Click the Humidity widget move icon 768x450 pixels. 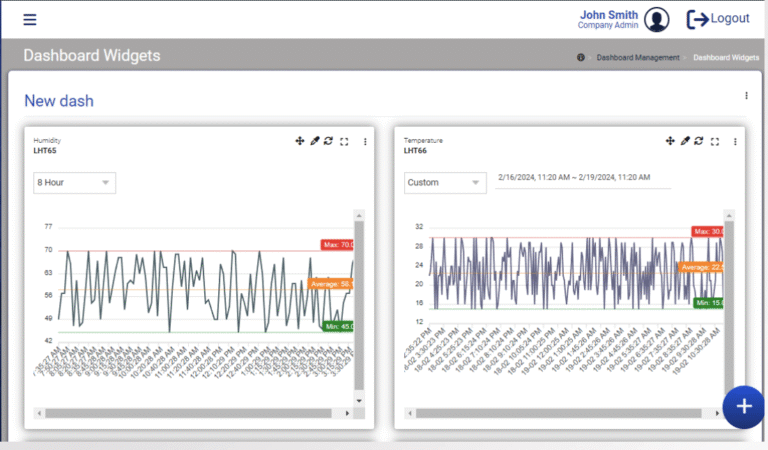pyautogui.click(x=300, y=141)
